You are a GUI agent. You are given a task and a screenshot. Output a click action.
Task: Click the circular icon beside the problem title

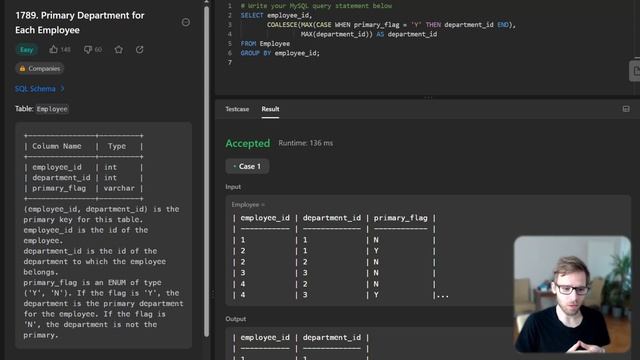[186, 22]
